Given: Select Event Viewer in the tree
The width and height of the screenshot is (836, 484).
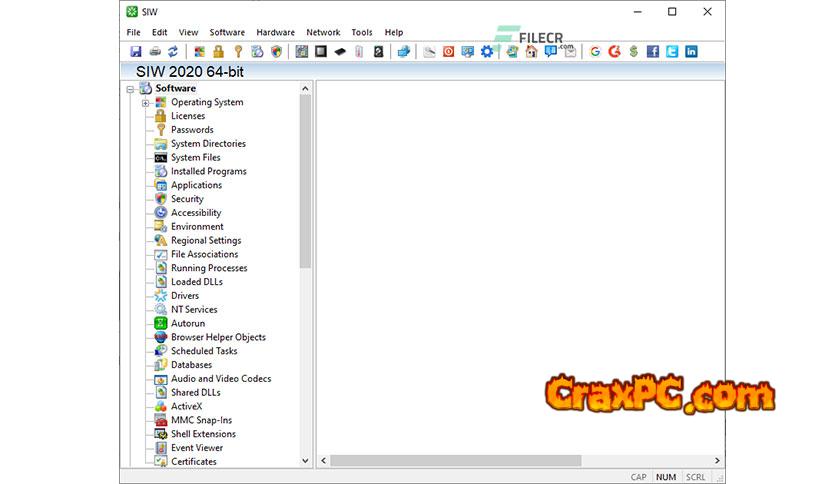Looking at the screenshot, I should (x=197, y=448).
